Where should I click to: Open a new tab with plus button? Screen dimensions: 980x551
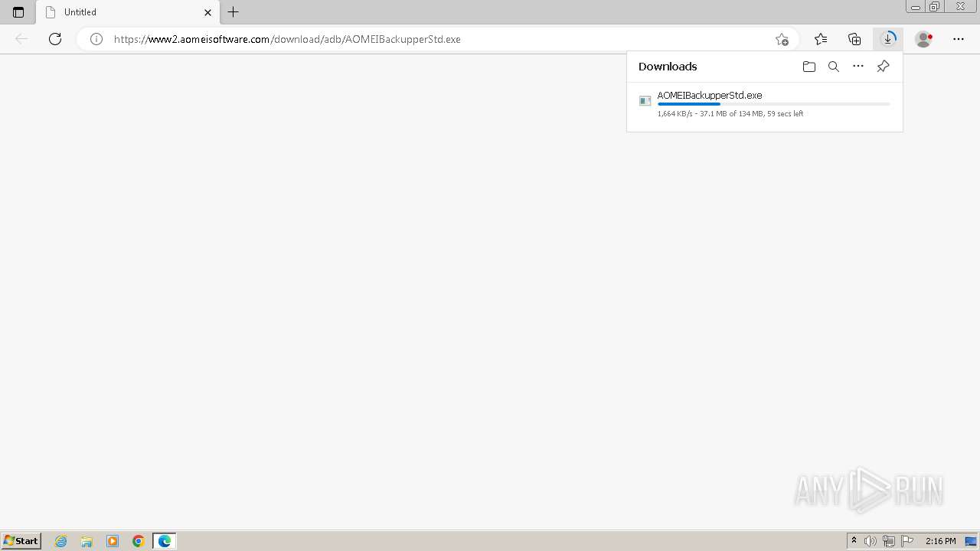[x=234, y=11]
